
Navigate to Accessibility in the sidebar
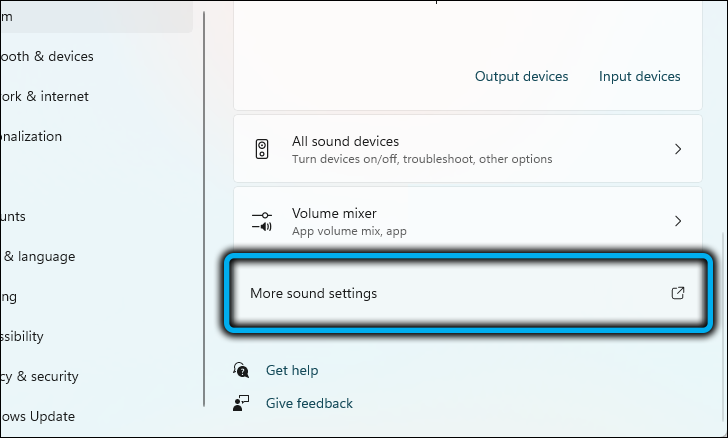click(22, 336)
